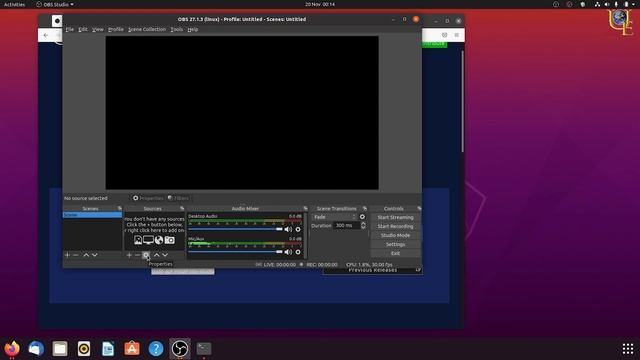Add a source with the plus button
The image size is (640, 360).
click(129, 255)
